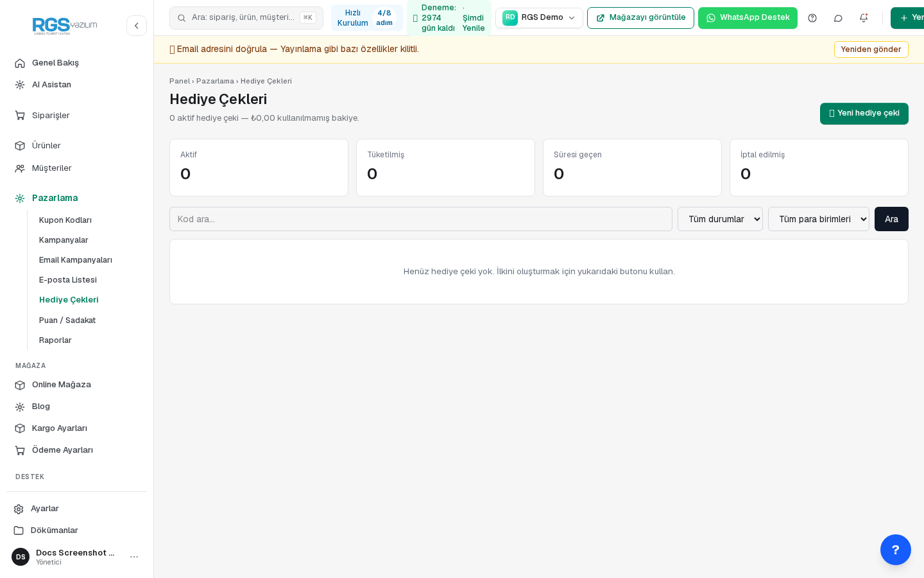Go to Siparişler in the sidebar

(x=77, y=116)
